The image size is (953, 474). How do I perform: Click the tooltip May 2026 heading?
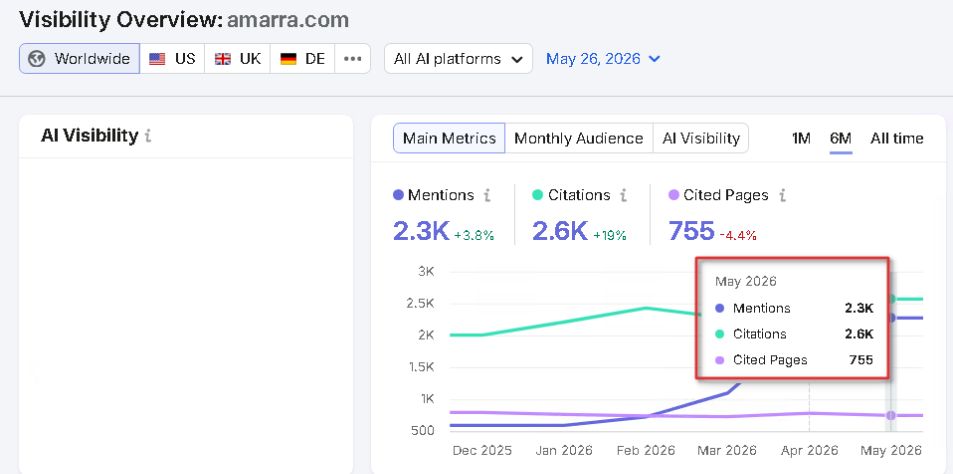coord(746,281)
